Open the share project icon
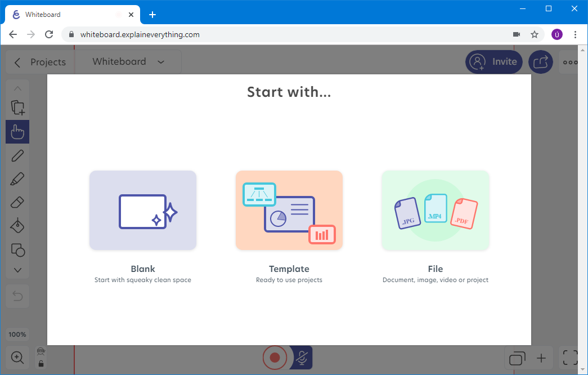Screen dimensions: 588x375 [541, 62]
